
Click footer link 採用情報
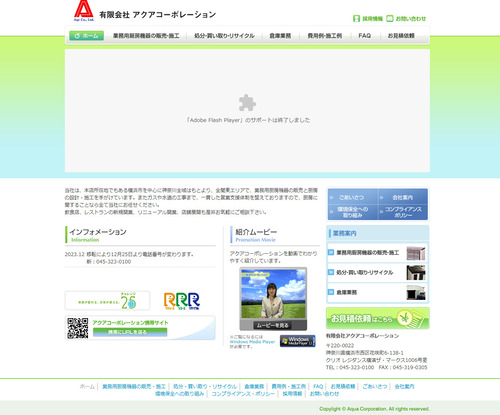[x=292, y=394]
